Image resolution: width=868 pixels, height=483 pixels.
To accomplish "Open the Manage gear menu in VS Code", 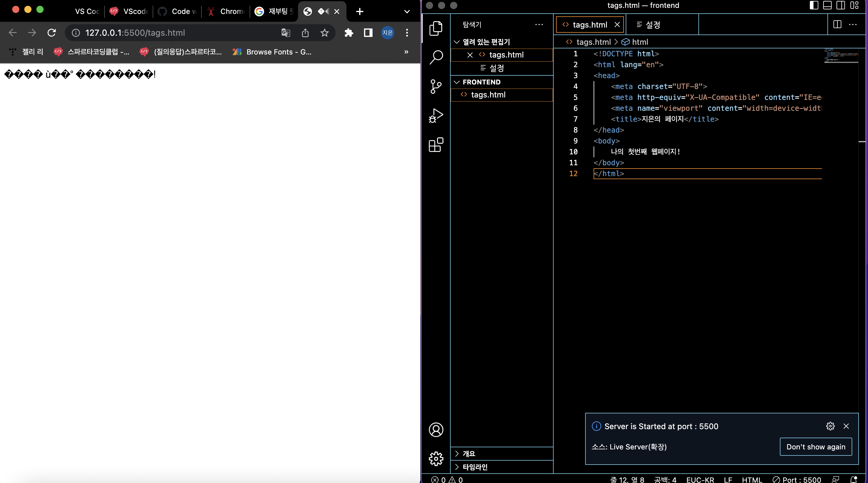I will [436, 459].
